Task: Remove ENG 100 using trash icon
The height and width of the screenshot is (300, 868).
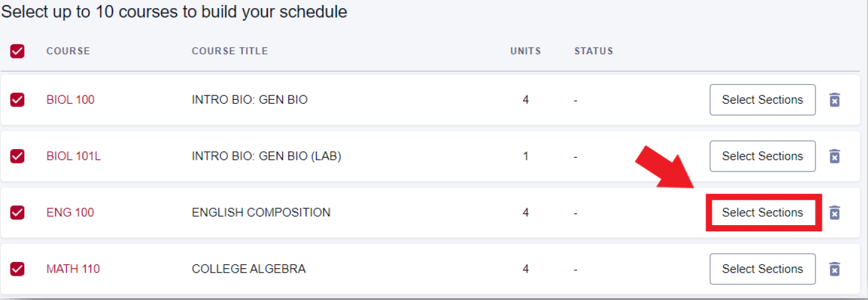Action: point(834,213)
